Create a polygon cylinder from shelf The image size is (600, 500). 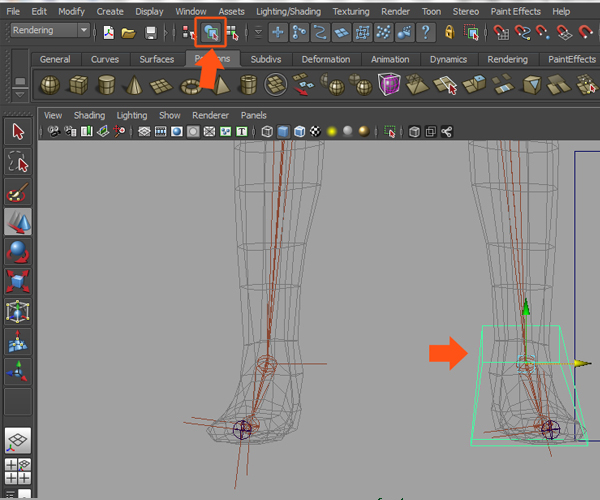(106, 85)
